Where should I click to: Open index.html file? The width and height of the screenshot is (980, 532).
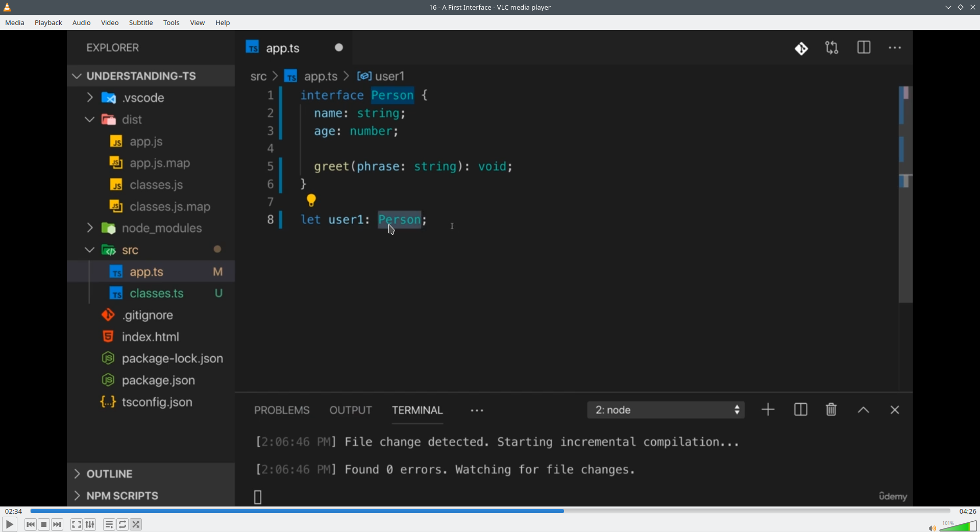(151, 337)
